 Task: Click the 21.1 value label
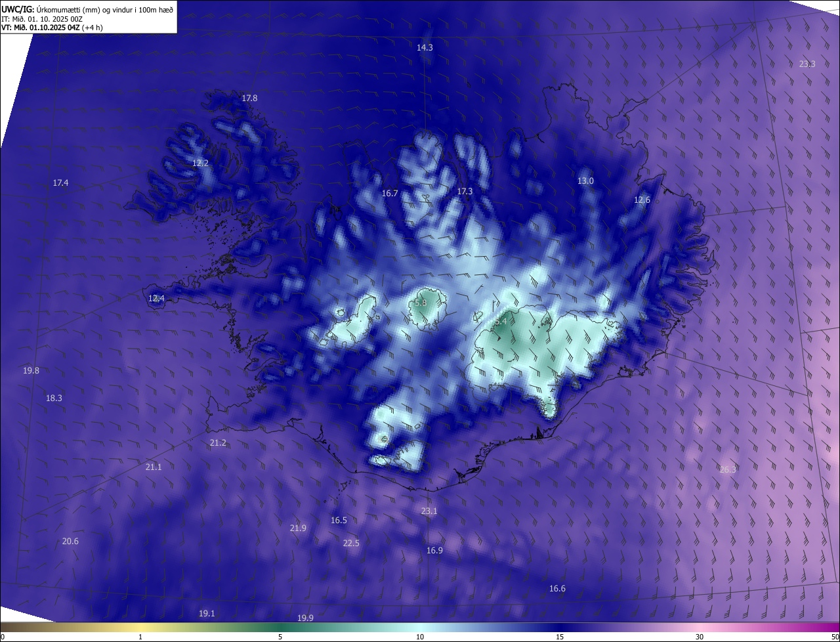coord(153,467)
